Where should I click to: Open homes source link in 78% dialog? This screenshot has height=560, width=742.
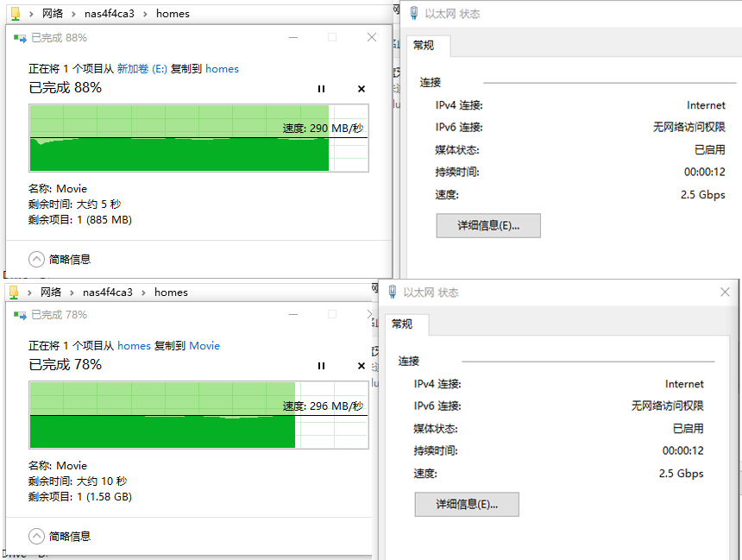tap(134, 346)
